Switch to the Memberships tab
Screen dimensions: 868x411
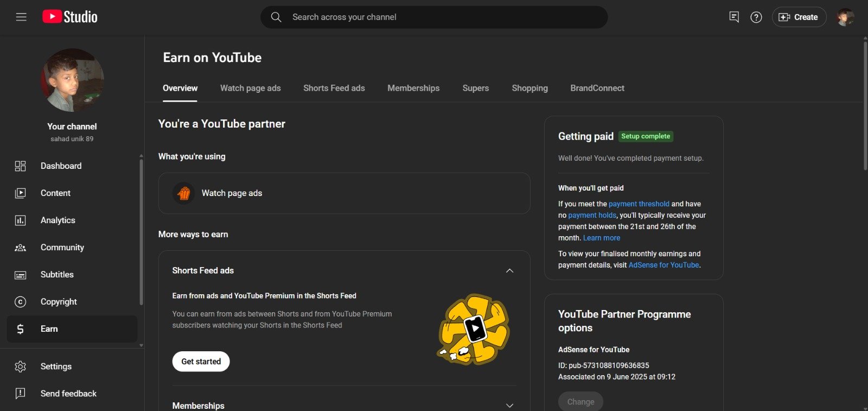(x=413, y=88)
